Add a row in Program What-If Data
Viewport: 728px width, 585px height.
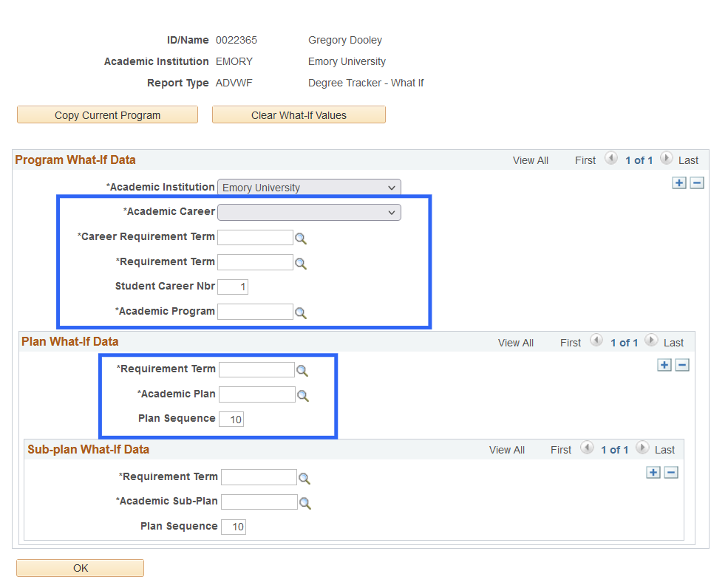click(678, 183)
